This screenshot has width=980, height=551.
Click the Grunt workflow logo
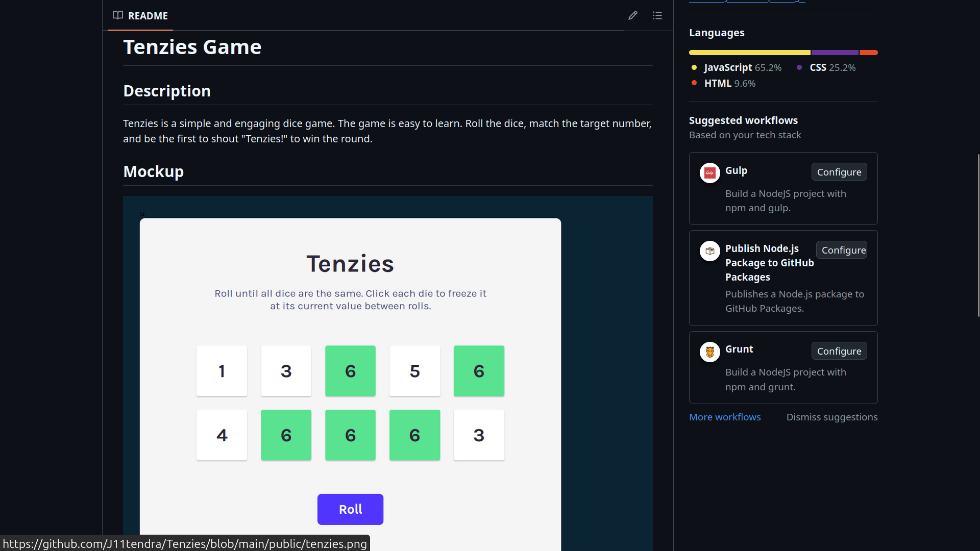pos(709,352)
